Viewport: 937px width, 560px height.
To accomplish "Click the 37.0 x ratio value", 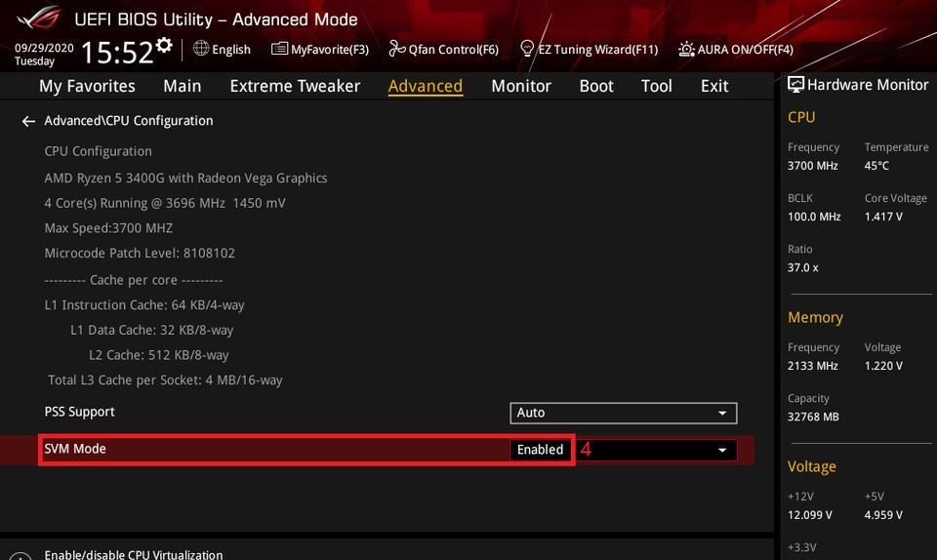I will pos(803,268).
